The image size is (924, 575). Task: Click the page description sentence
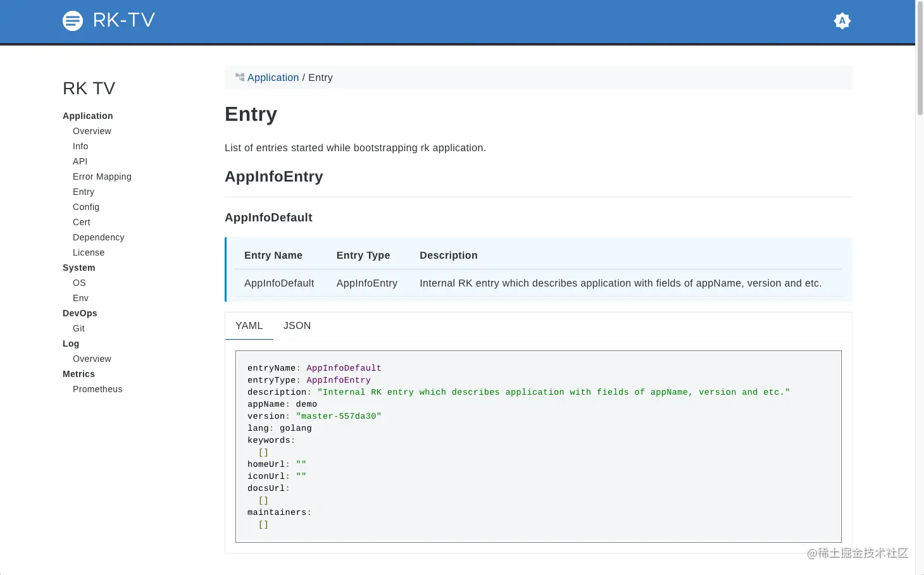[x=355, y=148]
